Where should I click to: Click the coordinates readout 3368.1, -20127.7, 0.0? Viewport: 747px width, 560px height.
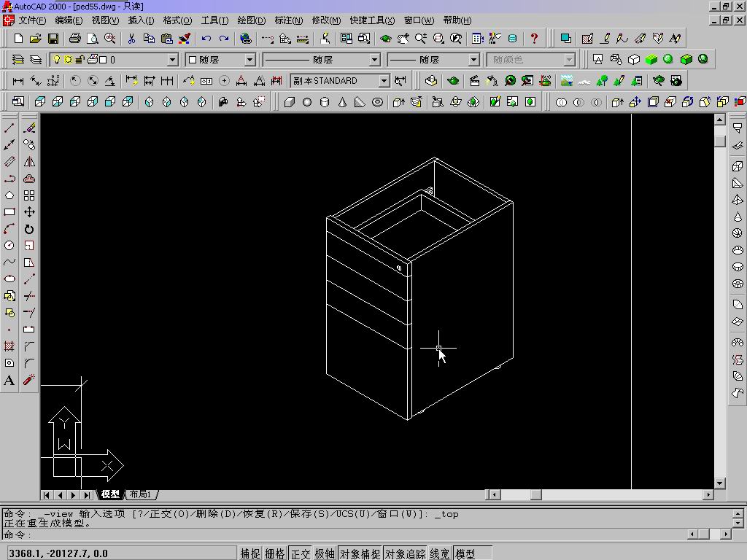tap(120, 553)
